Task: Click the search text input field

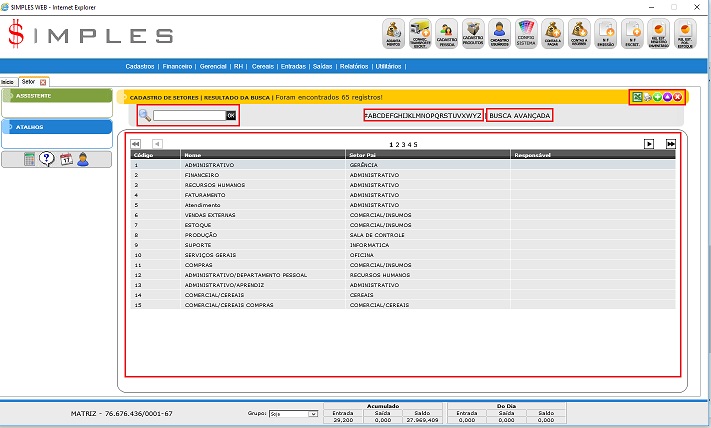Action: 188,116
